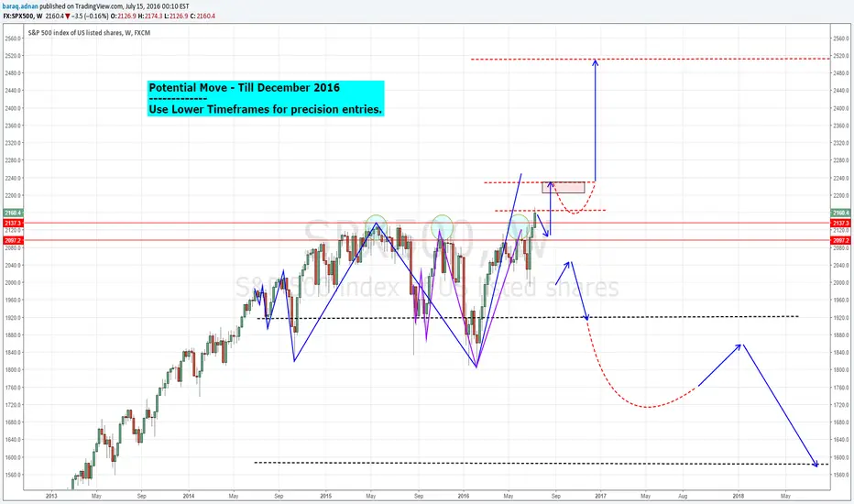Click the open value O:2126.9
Screen dimensions: 854x504
click(123, 16)
